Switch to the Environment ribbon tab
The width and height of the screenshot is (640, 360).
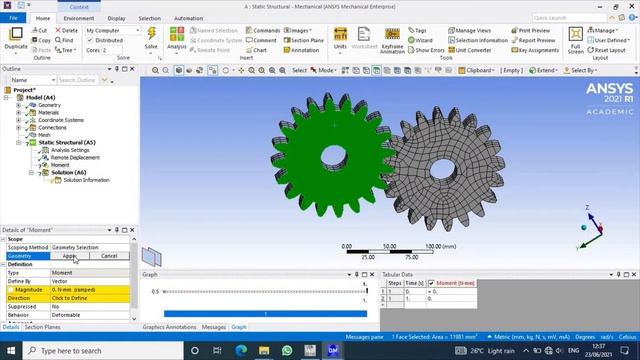click(x=79, y=18)
